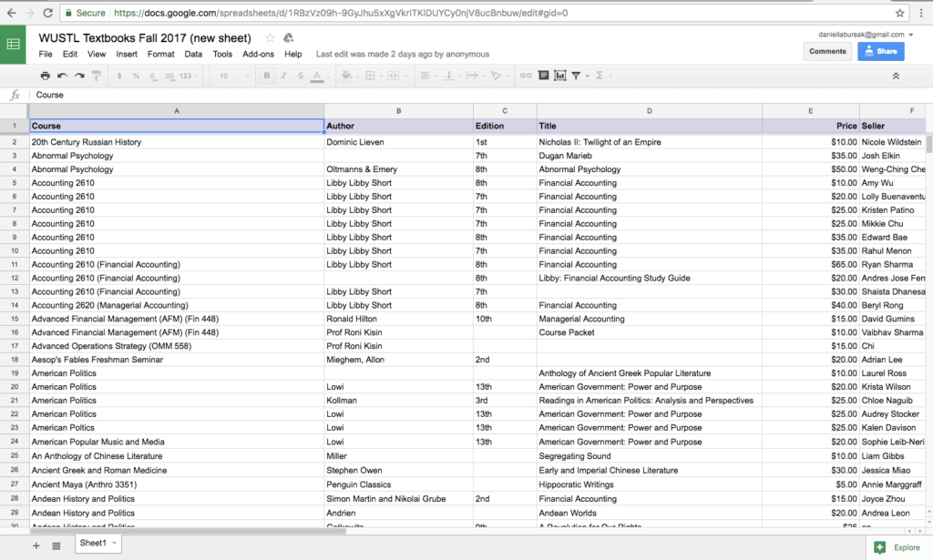The height and width of the screenshot is (560, 933).
Task: Open the text color picker
Action: (x=317, y=75)
